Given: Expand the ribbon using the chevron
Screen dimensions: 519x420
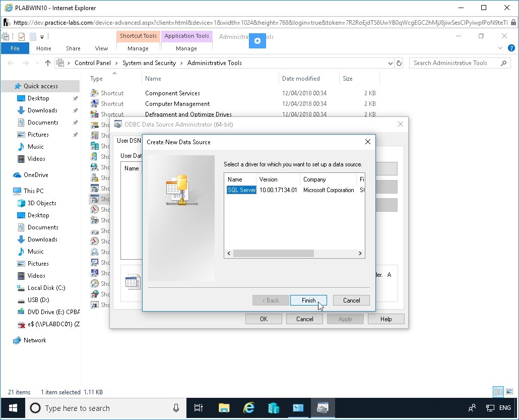Looking at the screenshot, I should pyautogui.click(x=500, y=48).
